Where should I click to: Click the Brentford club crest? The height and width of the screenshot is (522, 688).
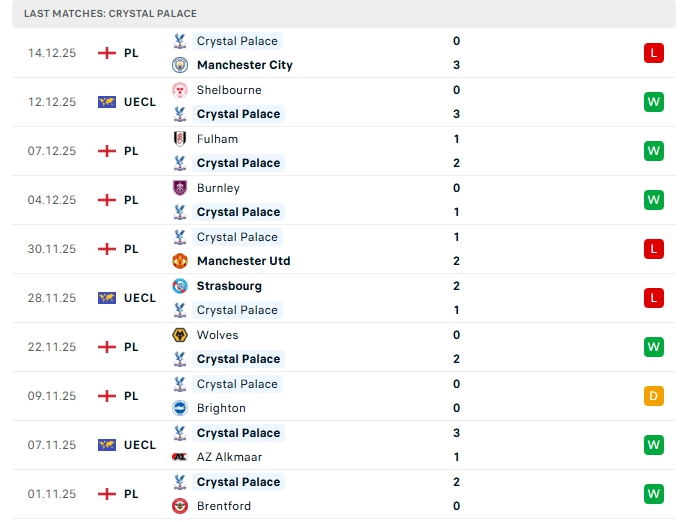180,506
